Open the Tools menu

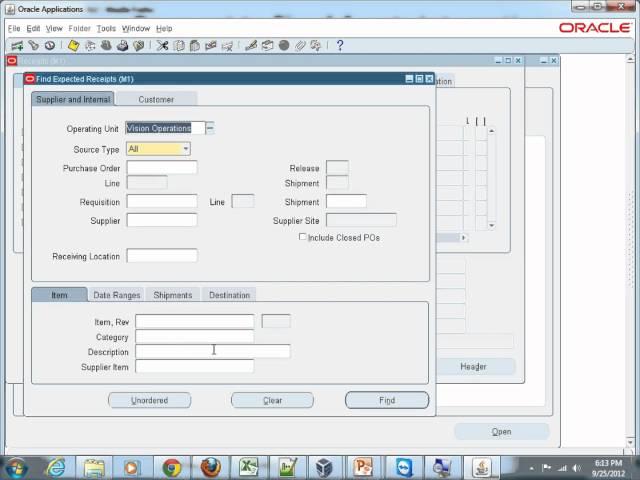coord(106,29)
